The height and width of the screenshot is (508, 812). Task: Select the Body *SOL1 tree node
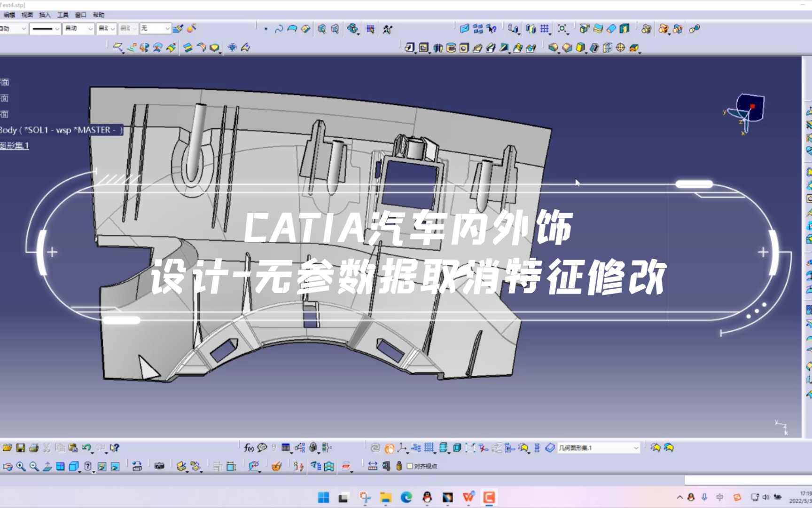[x=61, y=130]
